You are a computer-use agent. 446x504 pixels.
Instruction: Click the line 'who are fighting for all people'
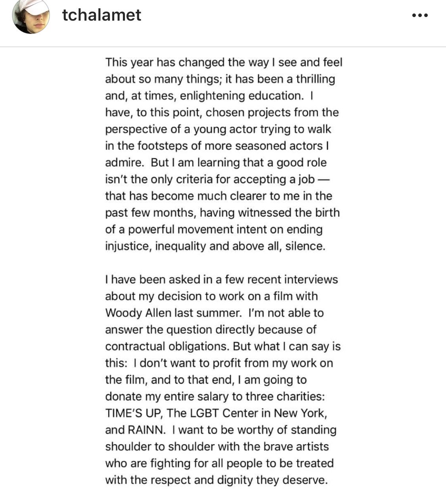coord(219,464)
